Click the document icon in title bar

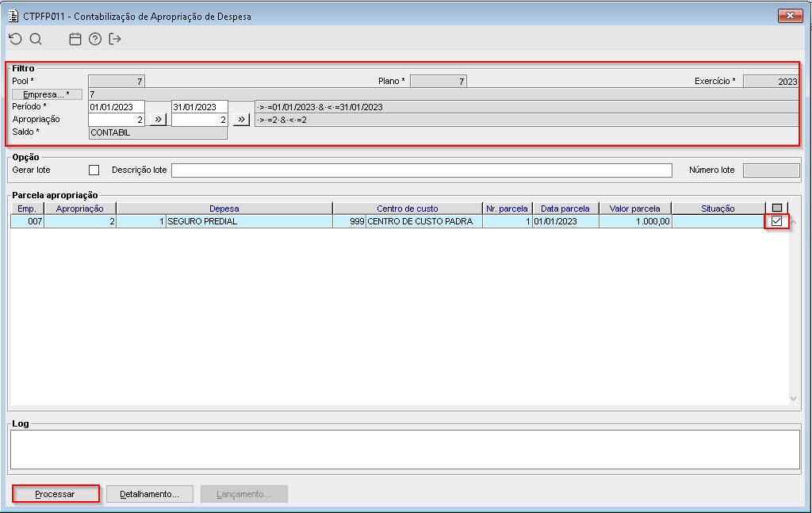pyautogui.click(x=13, y=16)
